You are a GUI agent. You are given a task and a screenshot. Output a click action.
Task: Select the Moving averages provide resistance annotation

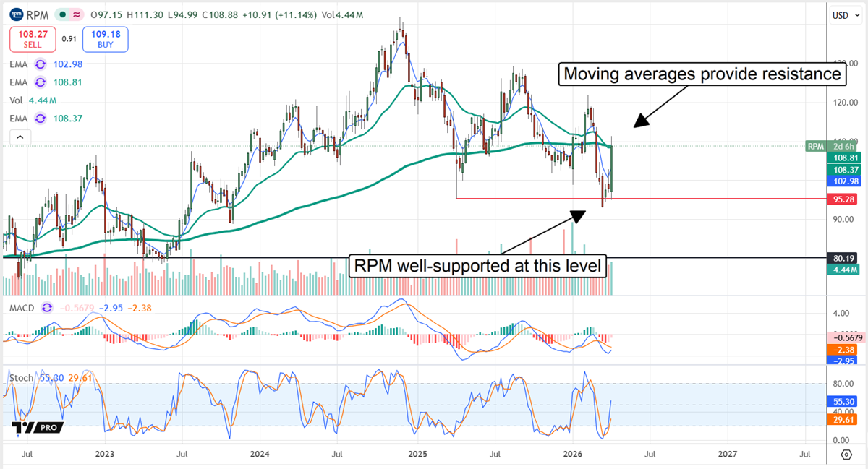(702, 74)
